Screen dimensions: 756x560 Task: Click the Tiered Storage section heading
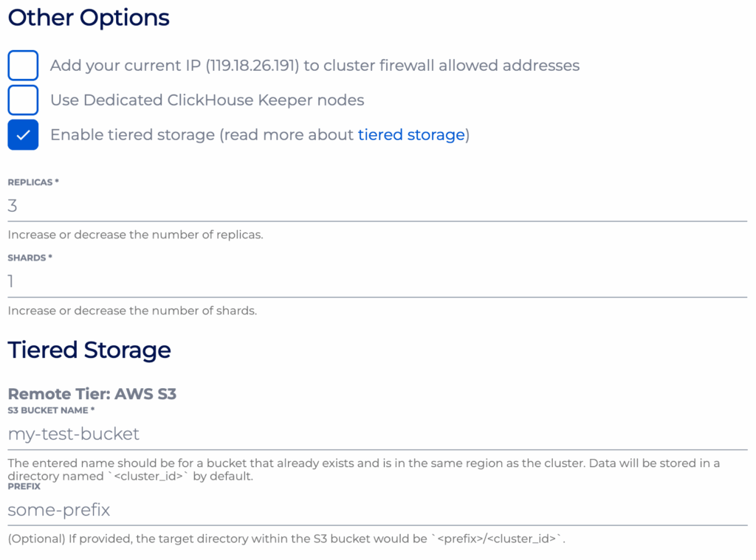(89, 350)
